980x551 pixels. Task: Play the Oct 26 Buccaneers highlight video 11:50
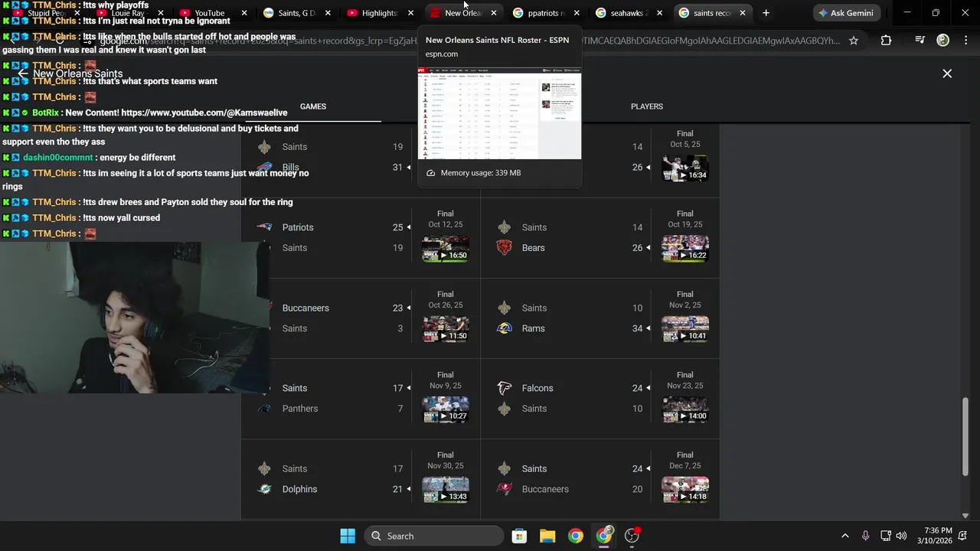tap(446, 329)
